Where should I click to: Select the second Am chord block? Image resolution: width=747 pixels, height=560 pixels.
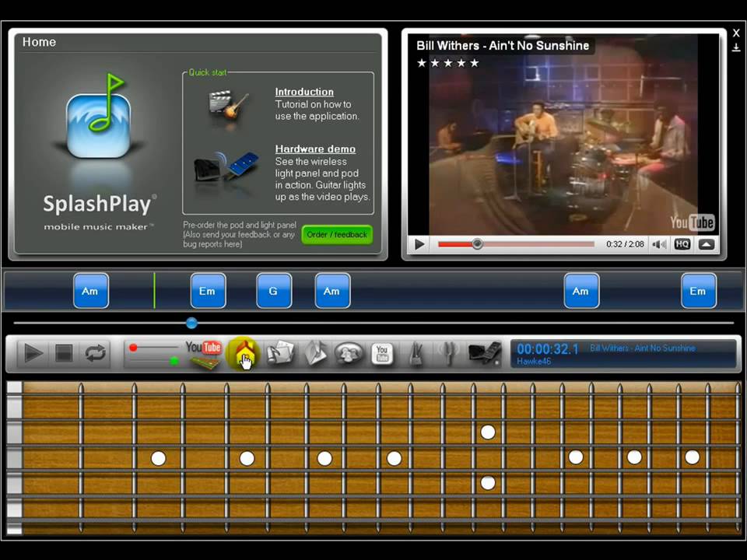332,291
